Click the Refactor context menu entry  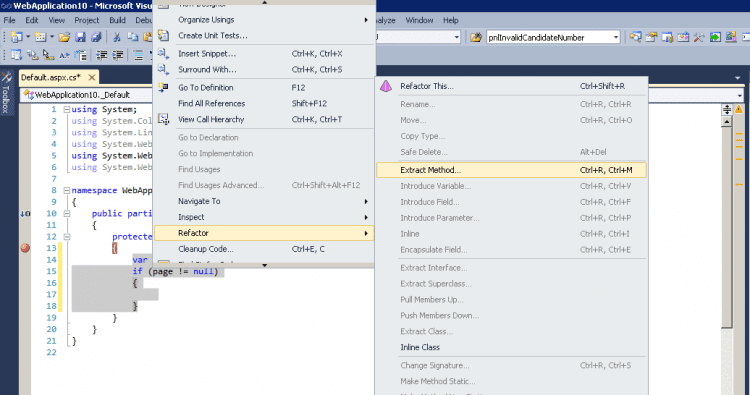click(x=264, y=233)
